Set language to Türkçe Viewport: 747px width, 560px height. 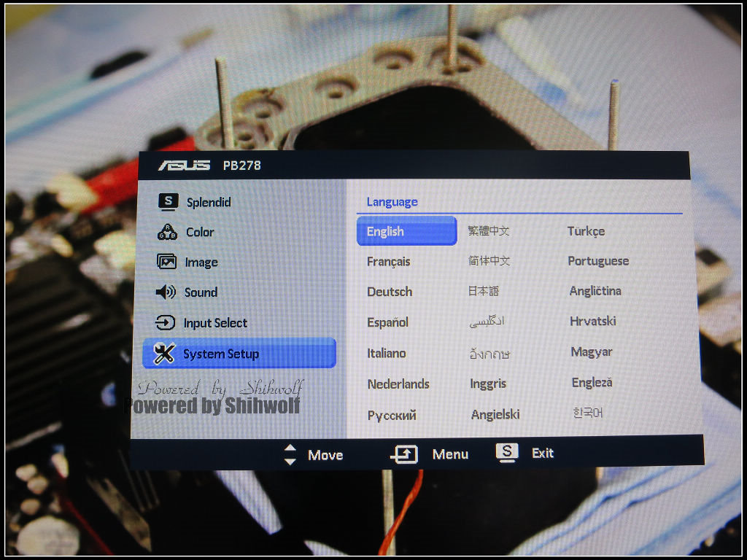pos(586,231)
